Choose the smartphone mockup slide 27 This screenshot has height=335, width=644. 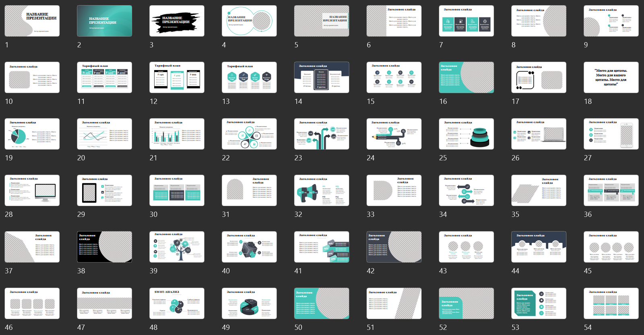pos(611,134)
